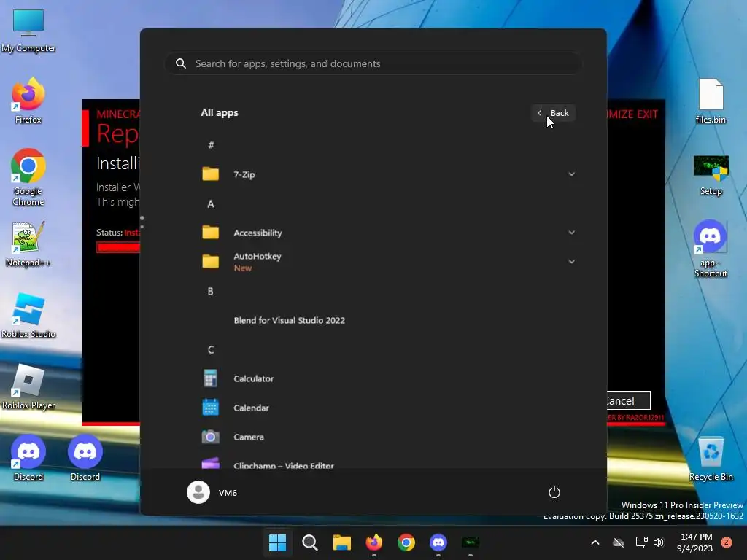747x560 pixels.
Task: Expand the 7-Zip folder chevron
Action: tap(571, 174)
